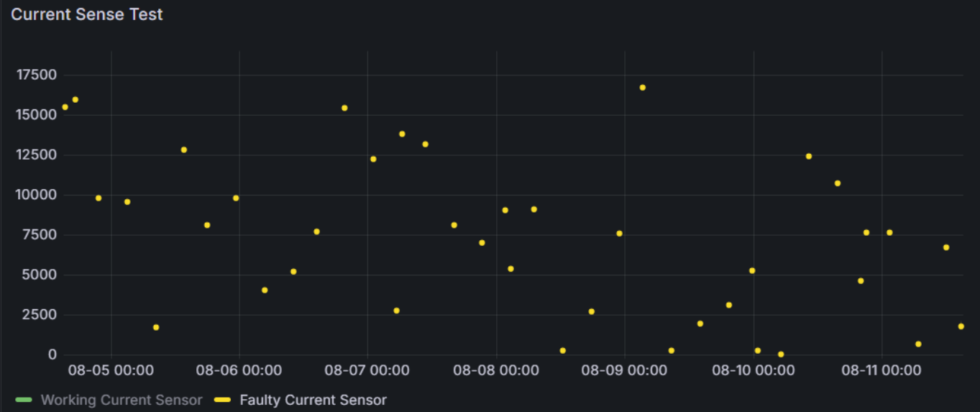Click the green Working Current Sensor color swatch
This screenshot has width=980, height=412.
point(24,400)
